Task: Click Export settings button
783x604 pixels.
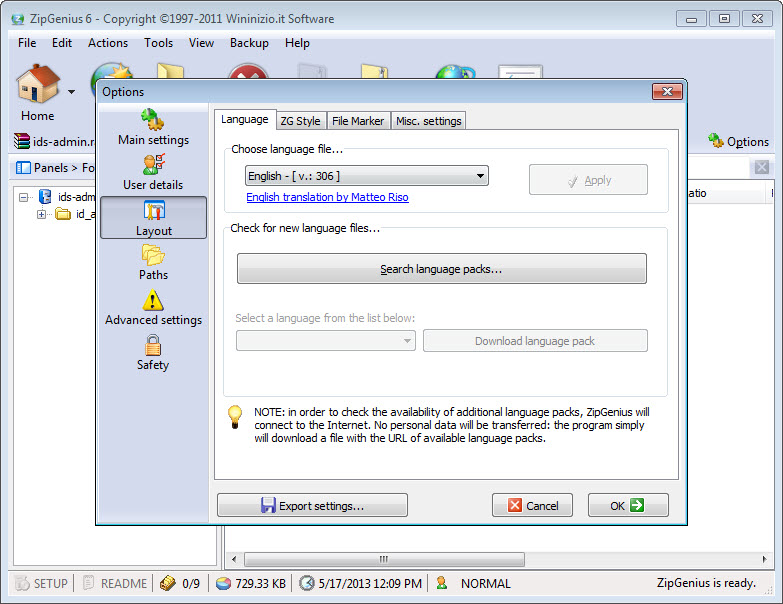Action: 312,505
